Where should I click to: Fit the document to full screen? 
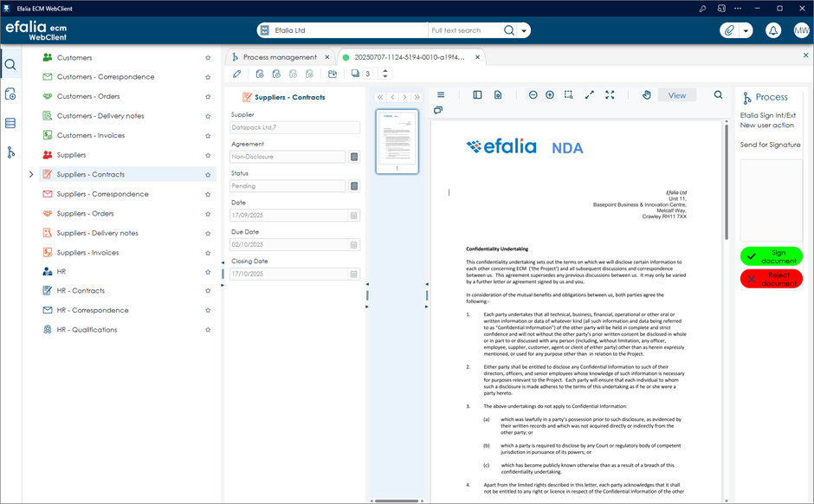pyautogui.click(x=610, y=94)
